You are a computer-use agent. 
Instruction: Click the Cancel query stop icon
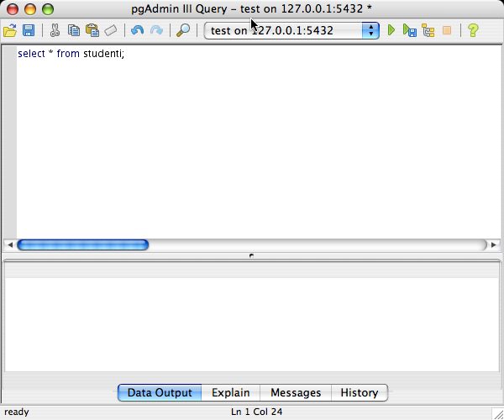pyautogui.click(x=447, y=31)
